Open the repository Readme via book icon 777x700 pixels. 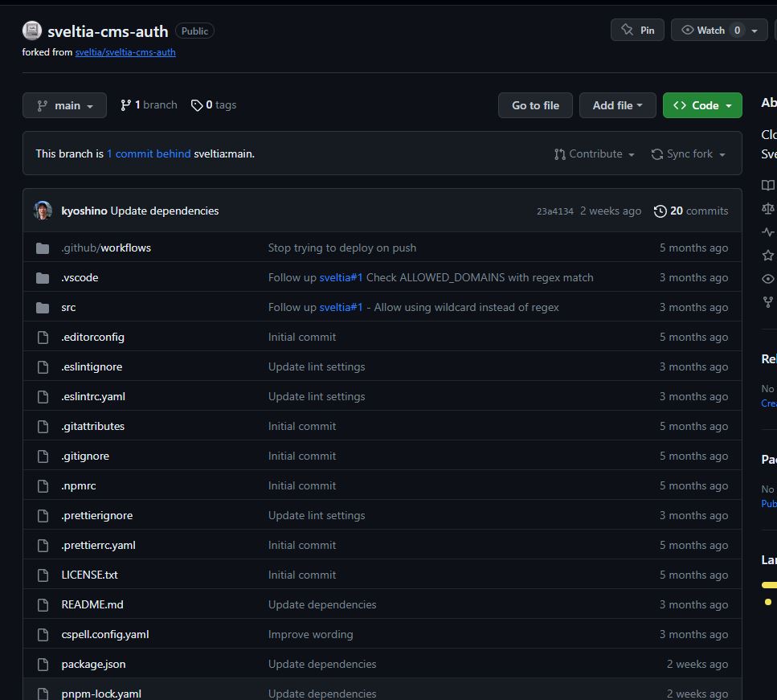click(x=767, y=185)
